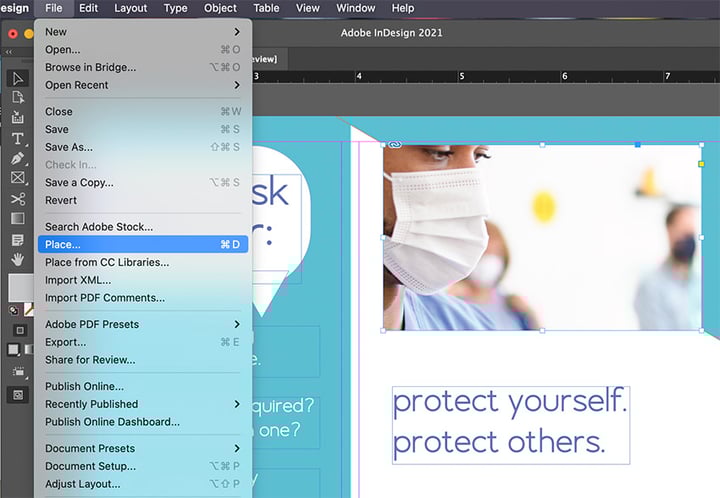
Task: Choose Revert from File menu
Action: 143,200
